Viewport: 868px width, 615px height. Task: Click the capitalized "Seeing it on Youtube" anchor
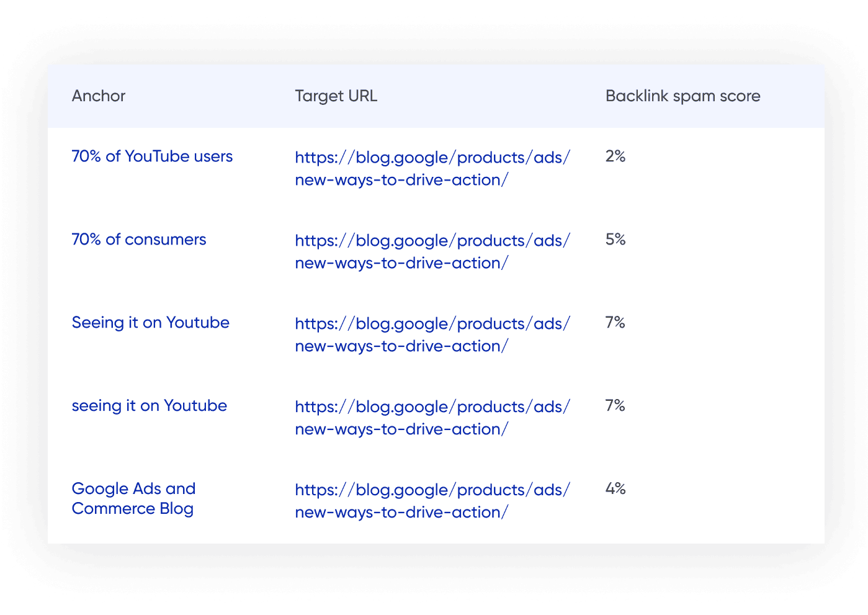tap(151, 323)
